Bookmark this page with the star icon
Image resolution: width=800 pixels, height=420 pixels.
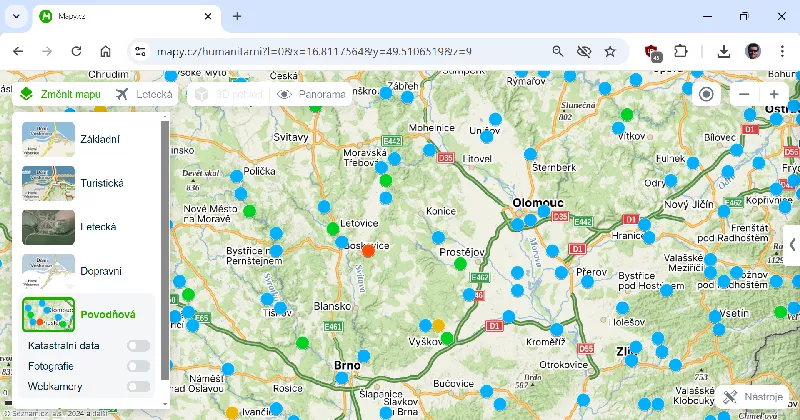tap(610, 51)
